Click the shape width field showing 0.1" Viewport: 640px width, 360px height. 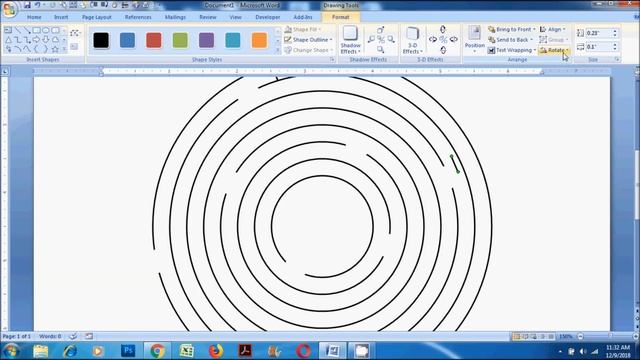click(598, 47)
